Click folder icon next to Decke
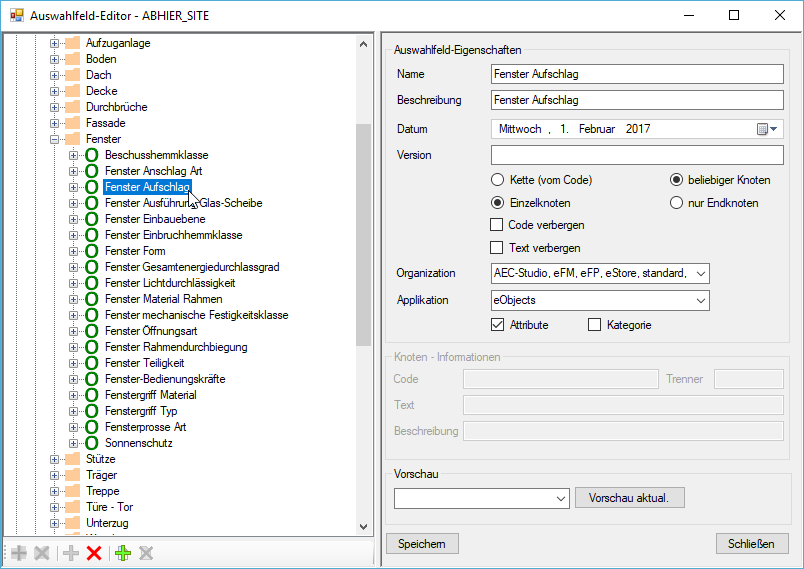 (72, 91)
